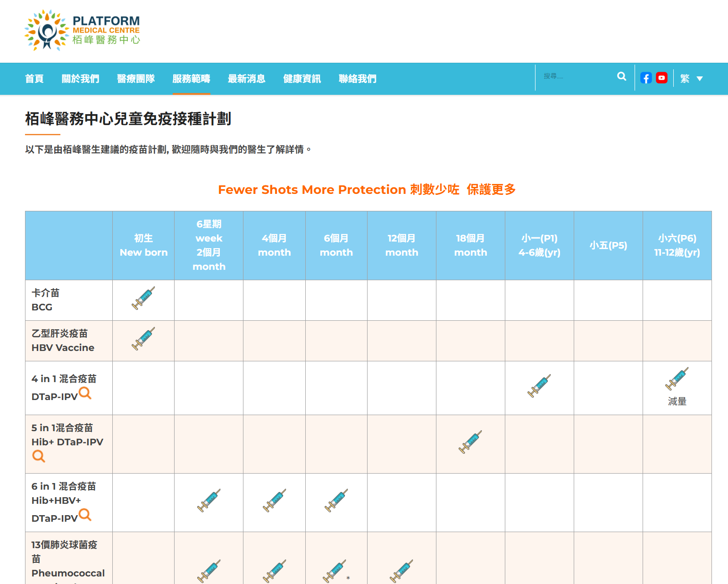The width and height of the screenshot is (728, 584).
Task: Open the 服務範疇 menu item
Action: coord(191,79)
